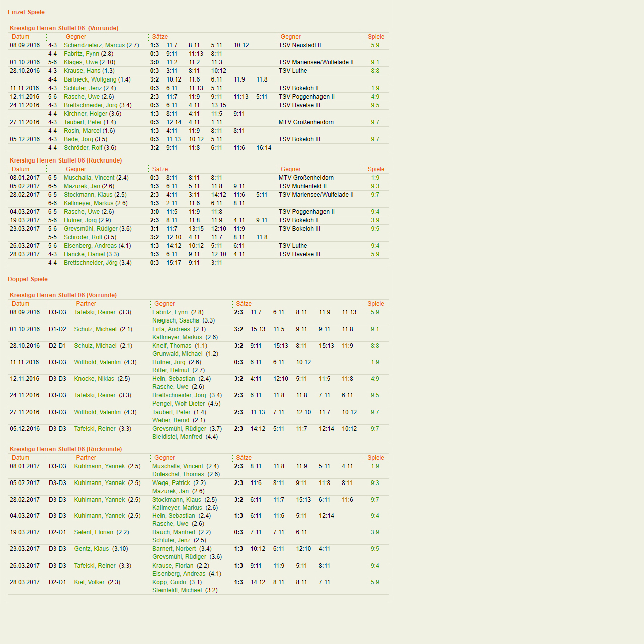
Task: Open doubles partner Gentz, Klaus
Action: tap(92, 549)
